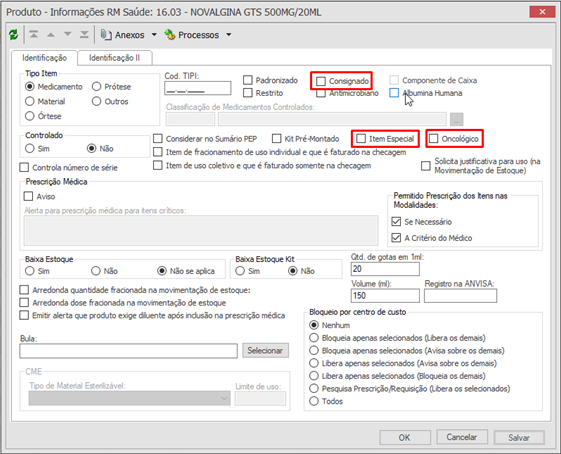561x454 pixels.
Task: Tick the Oncológico checkbox
Action: [x=433, y=138]
